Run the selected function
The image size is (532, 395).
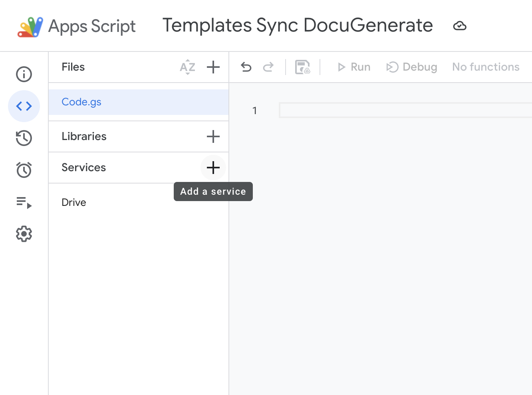coord(354,67)
